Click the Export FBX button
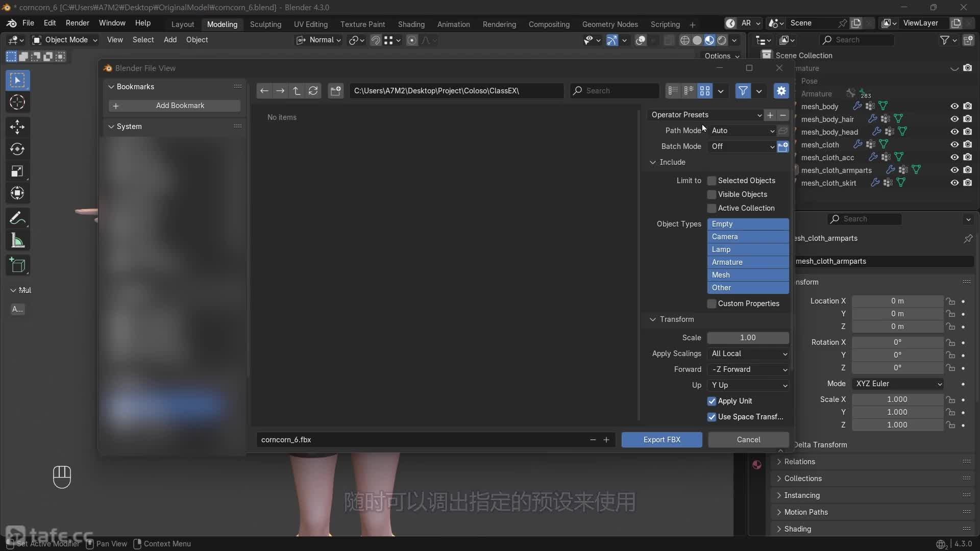Viewport: 980px width, 551px height. pos(661,440)
